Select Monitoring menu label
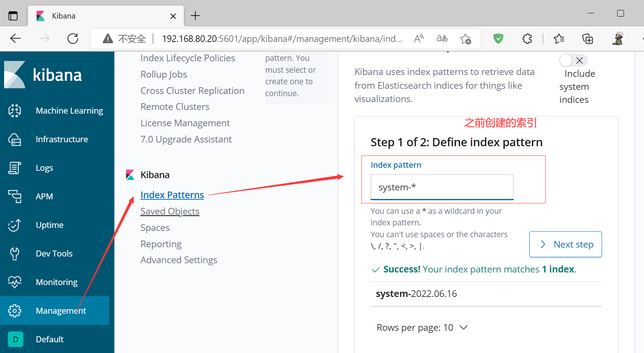Viewport: 644px width, 353px height. (57, 282)
